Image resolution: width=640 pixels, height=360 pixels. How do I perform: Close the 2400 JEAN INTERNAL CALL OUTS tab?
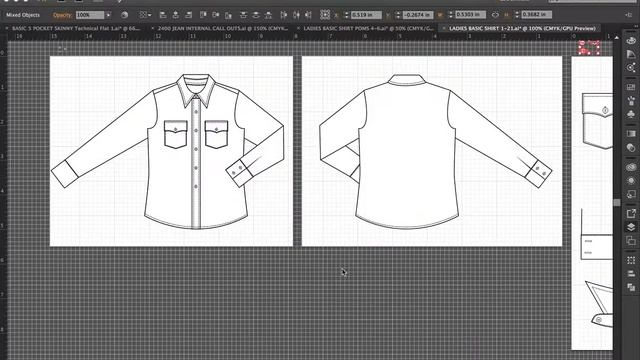point(153,29)
